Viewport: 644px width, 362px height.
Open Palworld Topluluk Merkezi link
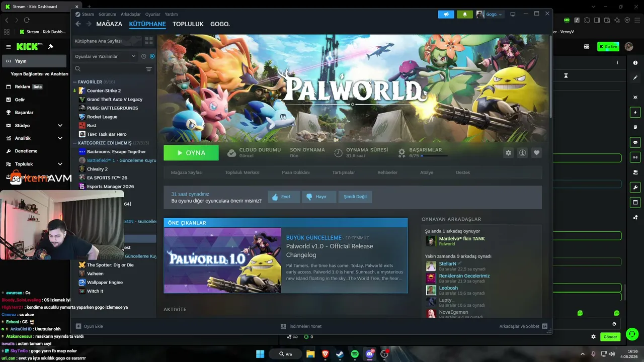pos(243,172)
